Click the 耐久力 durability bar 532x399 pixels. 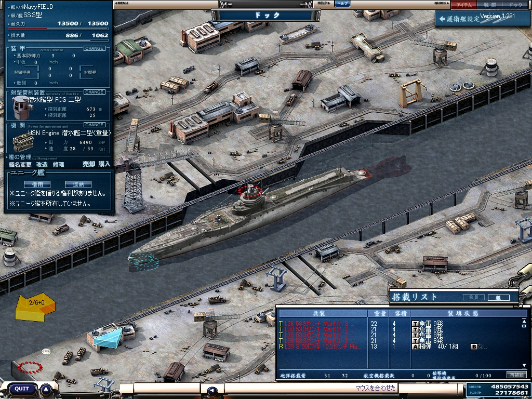[58, 29]
